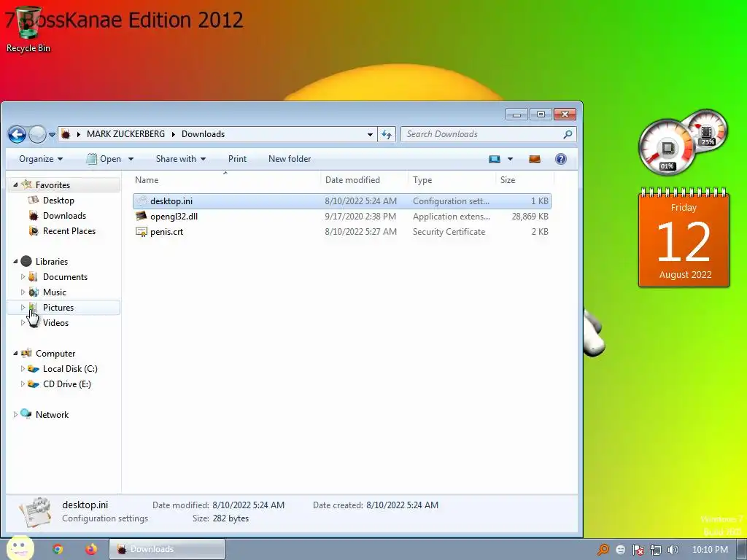The height and width of the screenshot is (560, 747).
Task: Open Desktop under Favorites
Action: click(x=58, y=201)
